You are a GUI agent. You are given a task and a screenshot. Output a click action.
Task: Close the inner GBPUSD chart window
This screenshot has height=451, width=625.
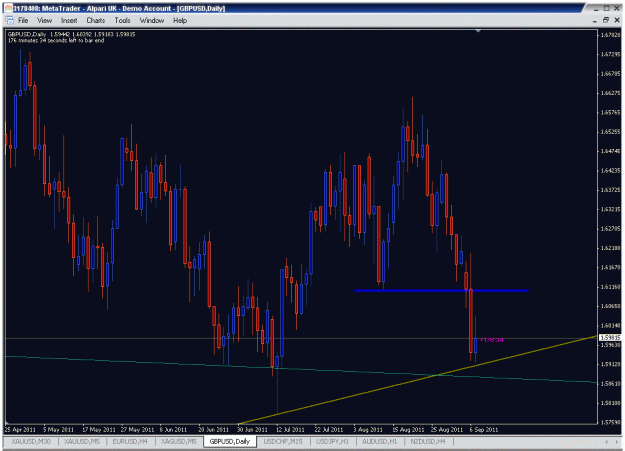pyautogui.click(x=616, y=20)
